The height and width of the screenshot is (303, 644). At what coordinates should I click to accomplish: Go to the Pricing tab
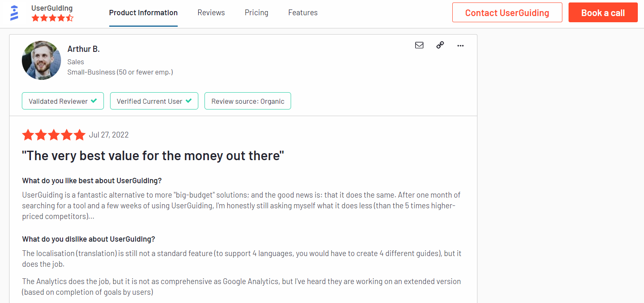pos(256,13)
